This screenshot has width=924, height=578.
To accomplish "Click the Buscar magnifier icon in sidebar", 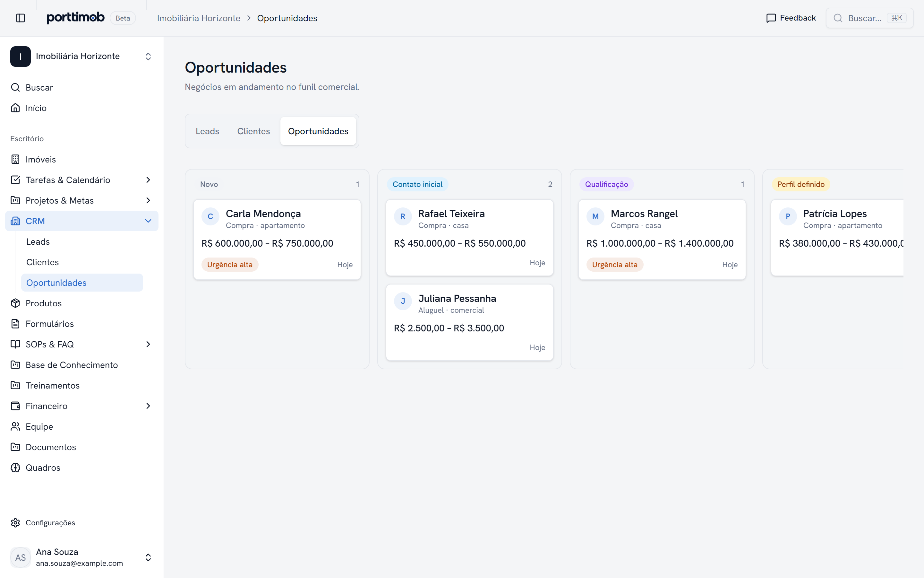I will (15, 88).
